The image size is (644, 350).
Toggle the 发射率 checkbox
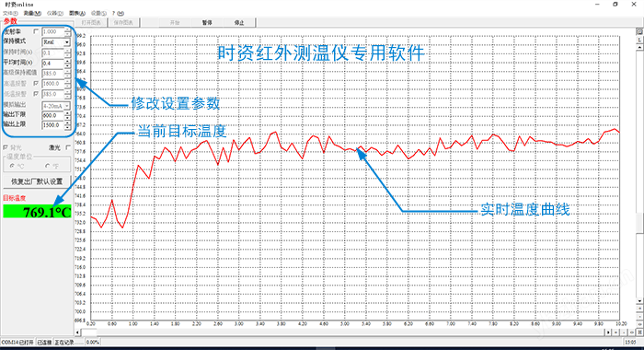[x=36, y=31]
